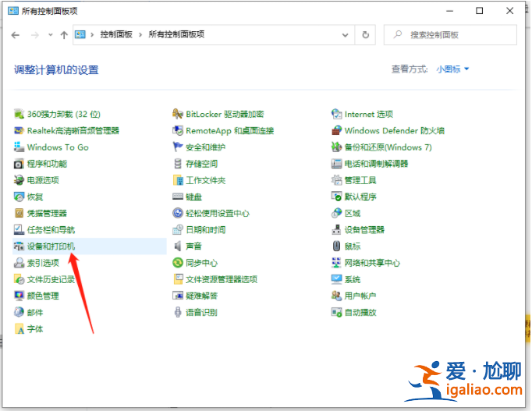Open the 自动播放 link
The width and height of the screenshot is (532, 411).
click(x=360, y=312)
